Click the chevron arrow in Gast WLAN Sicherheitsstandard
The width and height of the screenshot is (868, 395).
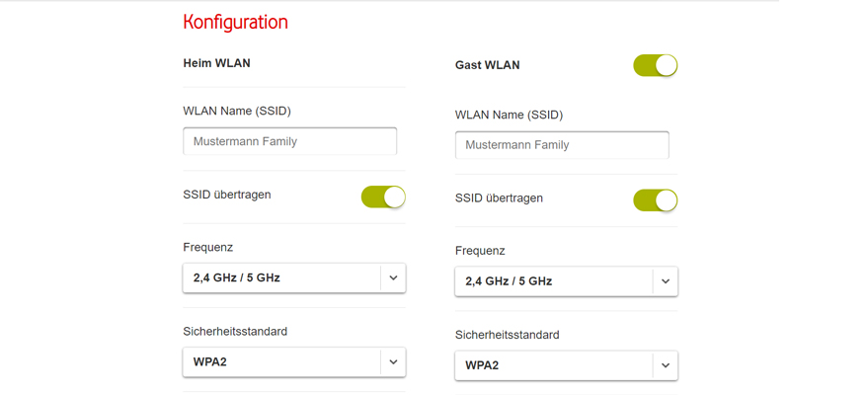(x=666, y=365)
